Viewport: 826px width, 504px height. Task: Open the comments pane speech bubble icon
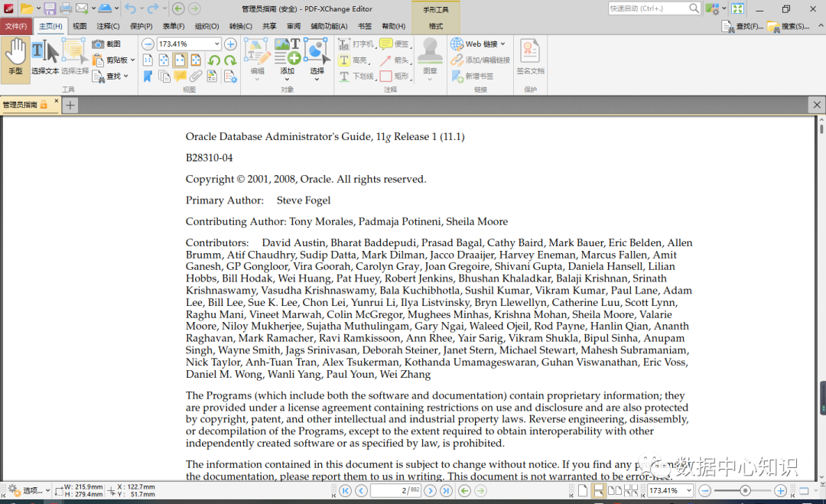[x=180, y=77]
